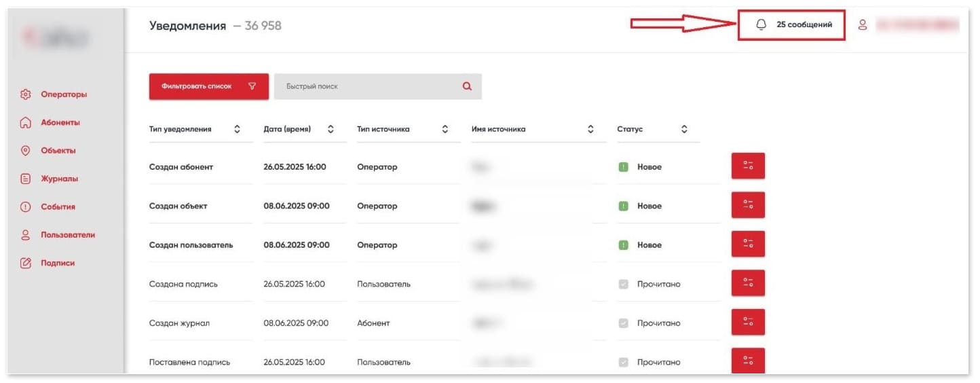Click the Журналы document icon
980x383 pixels.
click(26, 179)
